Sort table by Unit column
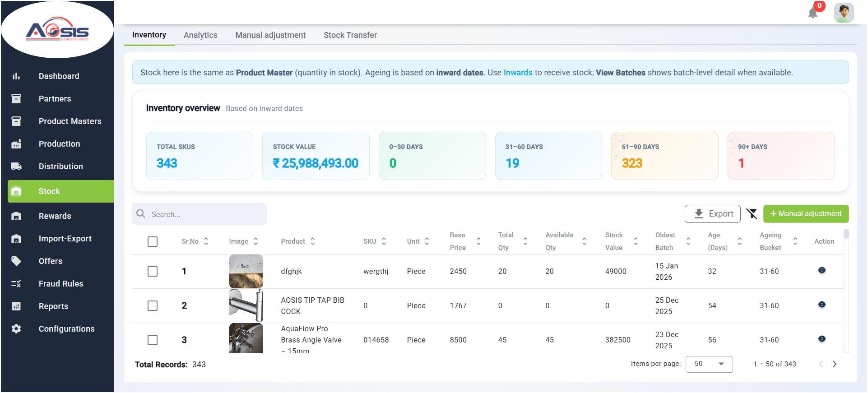 [427, 241]
